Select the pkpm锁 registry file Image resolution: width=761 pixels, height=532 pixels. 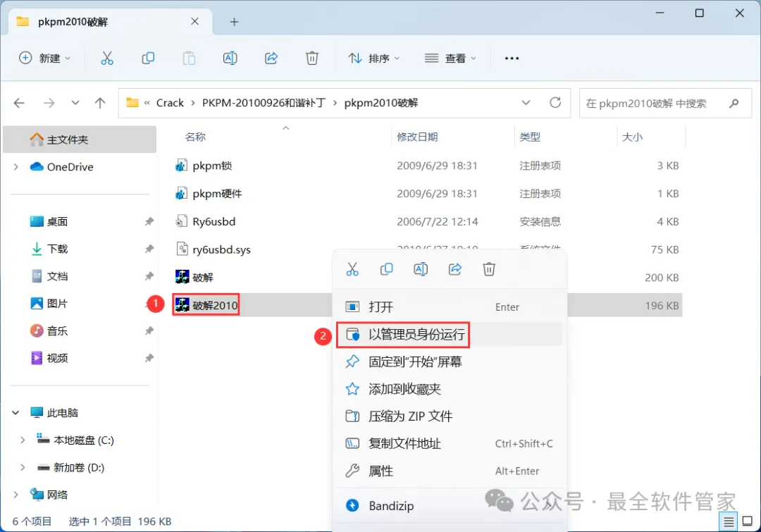(x=212, y=166)
